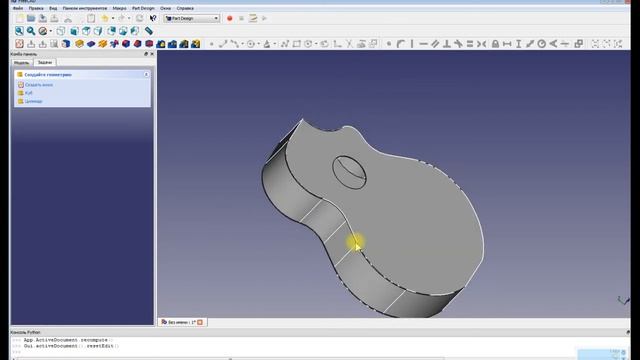640x360 pixels.
Task: Open the macros list icon
Action: [x=253, y=18]
